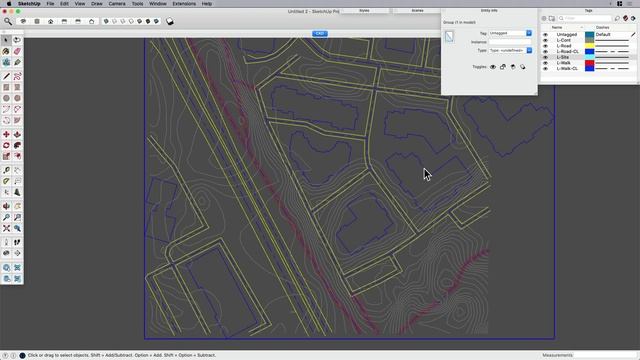The width and height of the screenshot is (640, 360).
Task: Select the Rotate tool
Action: click(6, 145)
